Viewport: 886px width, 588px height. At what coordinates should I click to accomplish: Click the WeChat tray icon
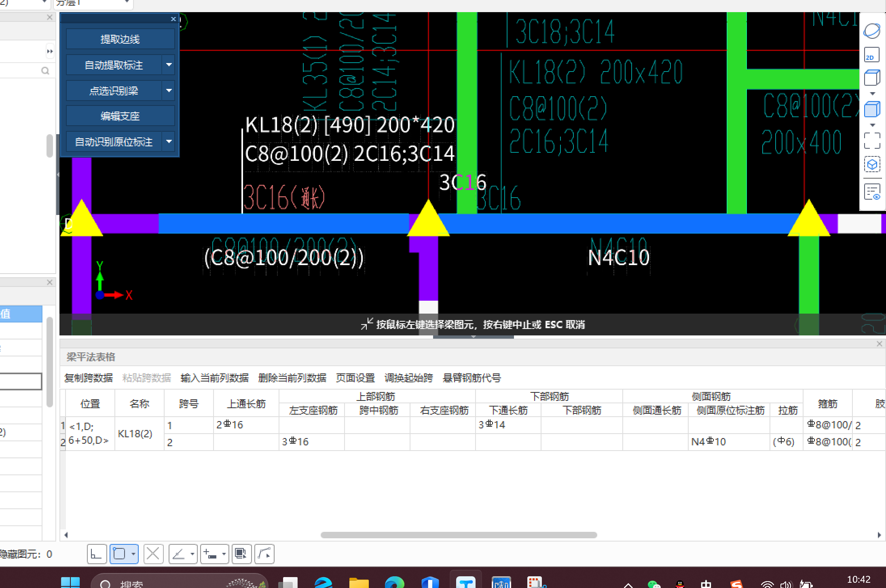[653, 584]
